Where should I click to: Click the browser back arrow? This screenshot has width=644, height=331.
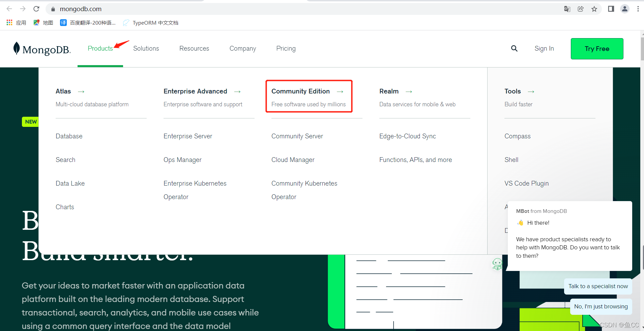pyautogui.click(x=9, y=9)
